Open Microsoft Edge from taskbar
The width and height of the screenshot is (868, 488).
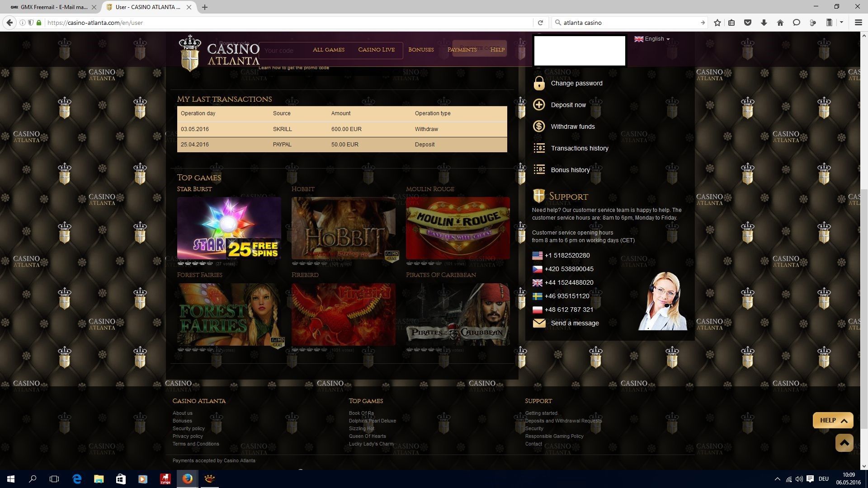(77, 479)
